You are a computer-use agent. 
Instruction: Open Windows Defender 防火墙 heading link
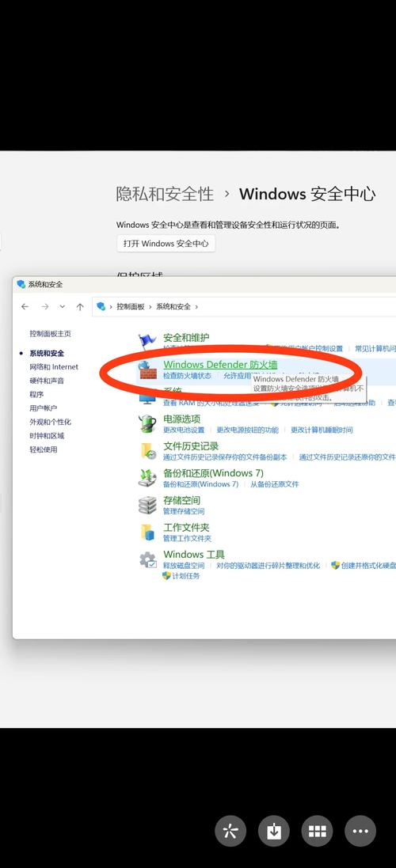pos(220,364)
